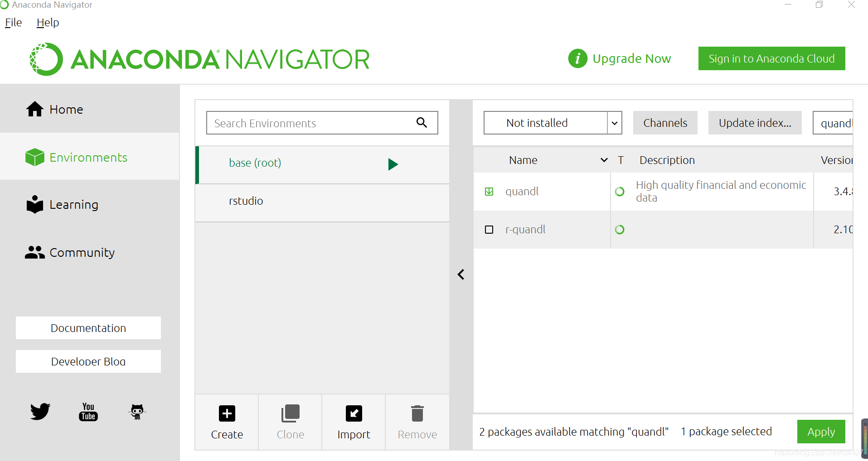Sort packages by the Name column
Viewport: 868px width, 461px height.
[x=523, y=160]
